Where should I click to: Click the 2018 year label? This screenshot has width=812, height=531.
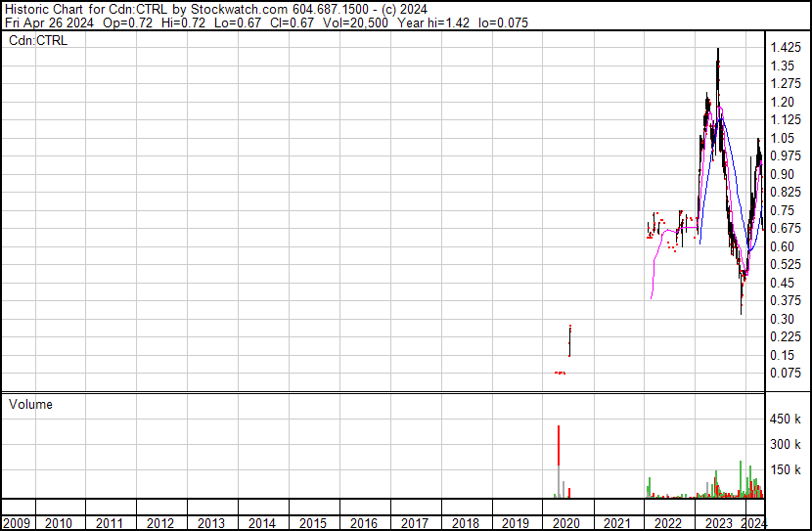(x=465, y=523)
